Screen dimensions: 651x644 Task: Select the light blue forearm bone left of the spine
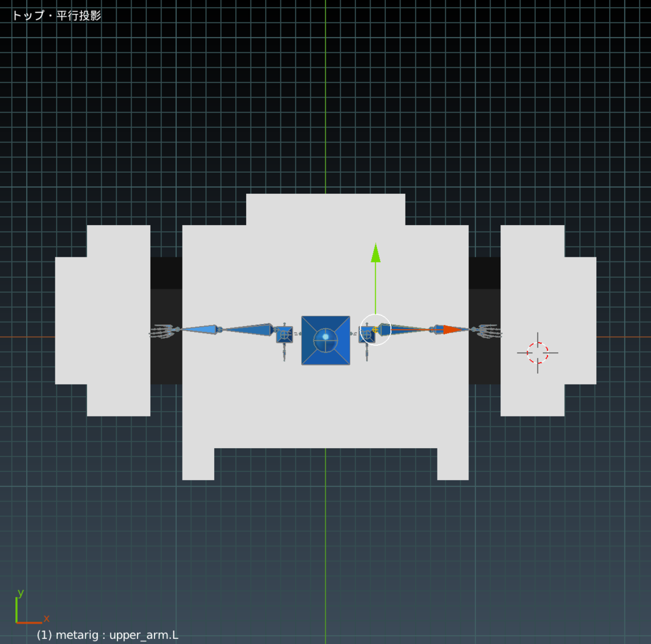tap(199, 329)
